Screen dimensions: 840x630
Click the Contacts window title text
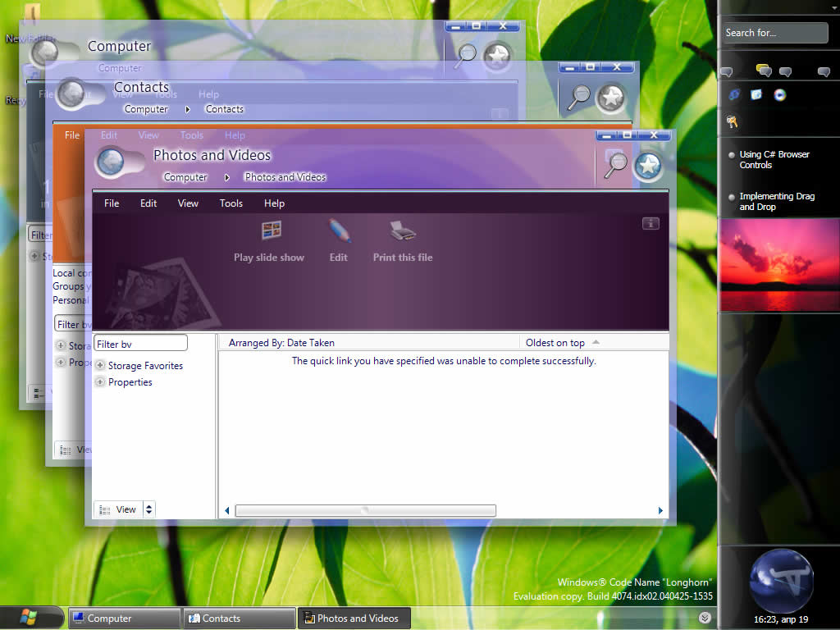click(x=141, y=87)
